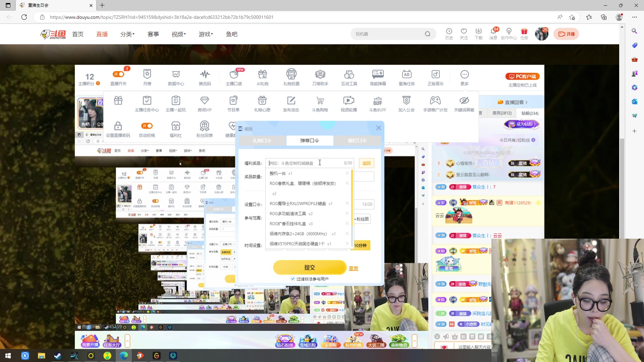Open 关键词屏蔽 keyword block icon
This screenshot has width=644, height=362.
464,104
